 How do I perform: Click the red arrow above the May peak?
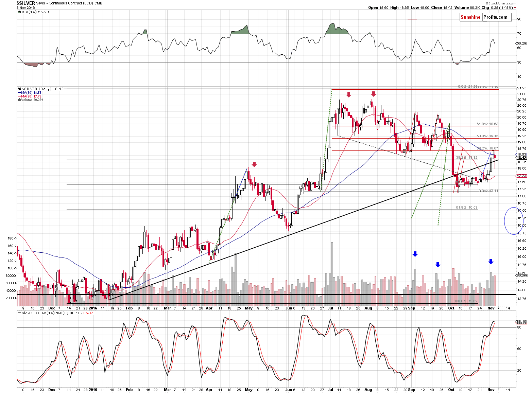(254, 164)
